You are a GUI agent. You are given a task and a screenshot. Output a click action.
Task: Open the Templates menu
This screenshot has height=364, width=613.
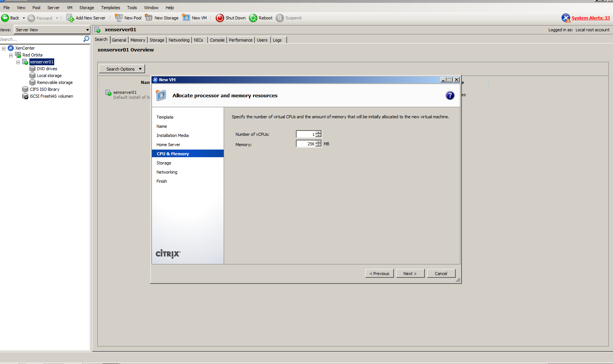pyautogui.click(x=110, y=8)
